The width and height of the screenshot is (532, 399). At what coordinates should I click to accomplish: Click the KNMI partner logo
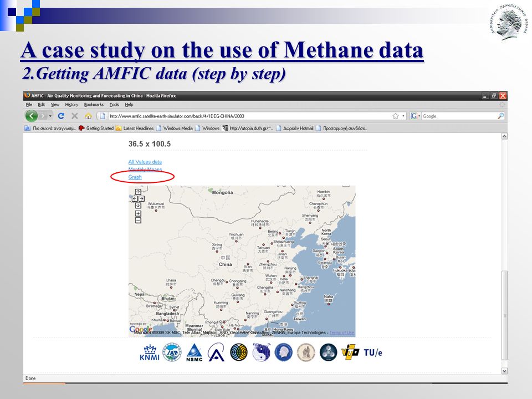tap(149, 352)
